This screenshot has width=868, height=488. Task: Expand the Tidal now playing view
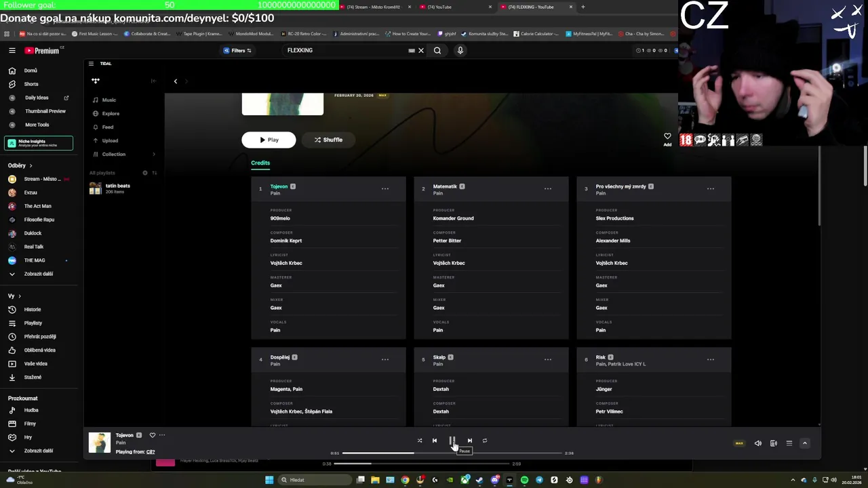(805, 443)
